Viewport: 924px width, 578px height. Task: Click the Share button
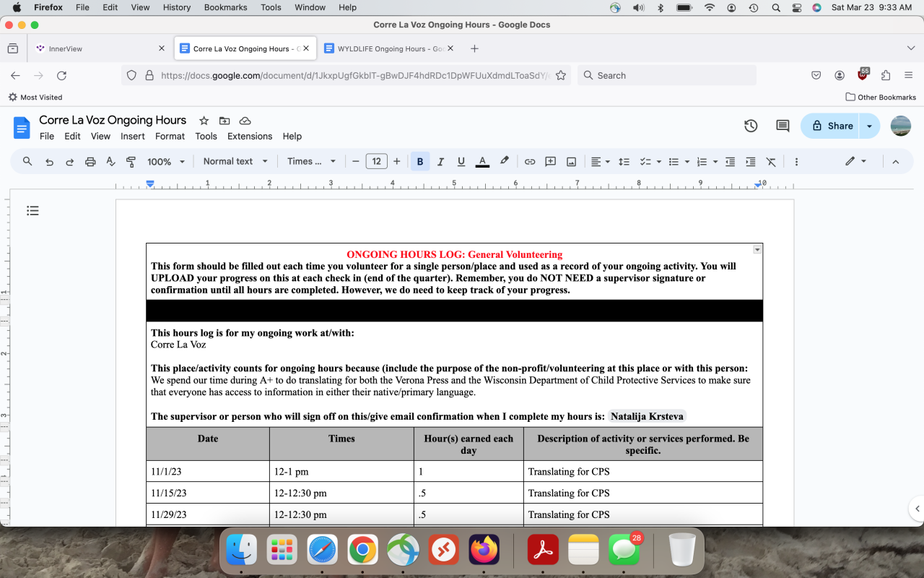point(829,126)
